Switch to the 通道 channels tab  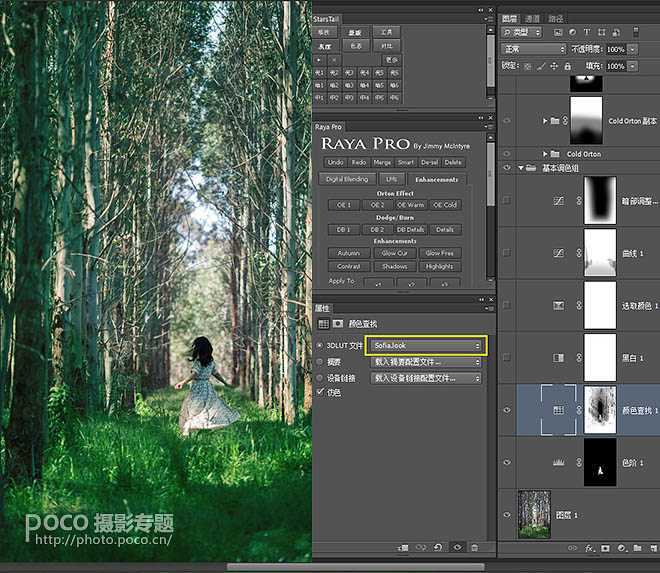[x=532, y=19]
